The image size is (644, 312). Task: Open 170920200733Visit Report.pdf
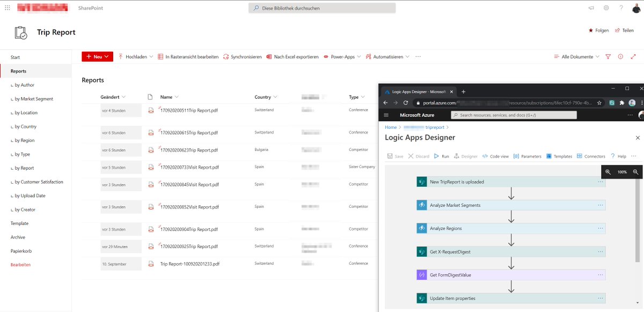click(x=189, y=168)
